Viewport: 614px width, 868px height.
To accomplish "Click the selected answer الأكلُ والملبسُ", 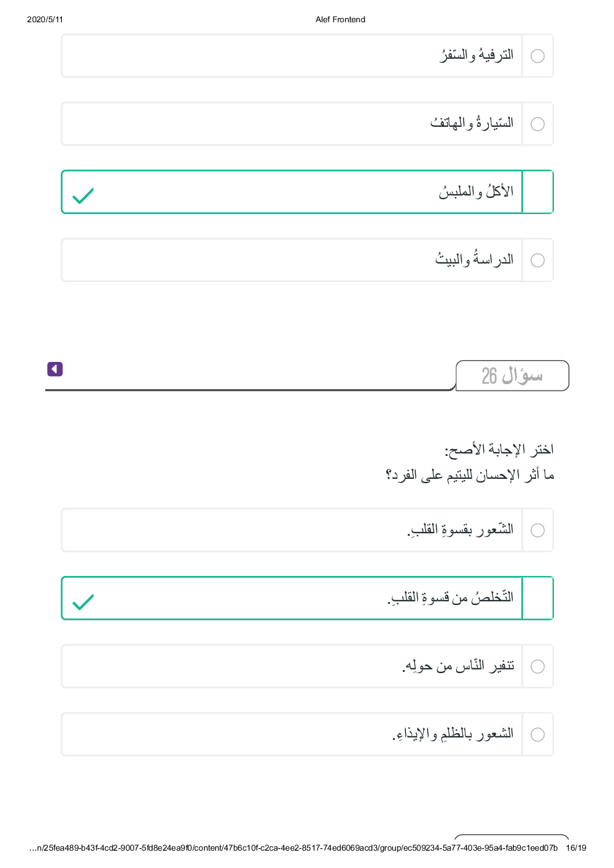I will [x=476, y=192].
